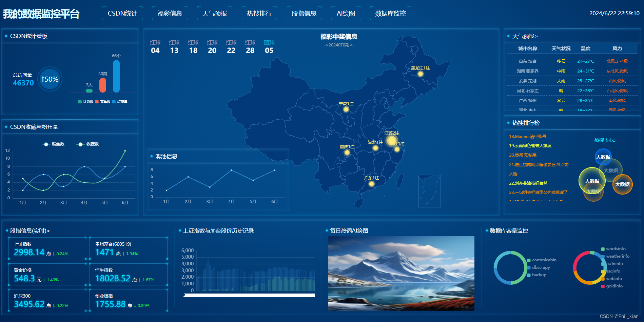Open hot search 18.Manner清空账号
Screen dimensions: 644x322
pos(528,137)
